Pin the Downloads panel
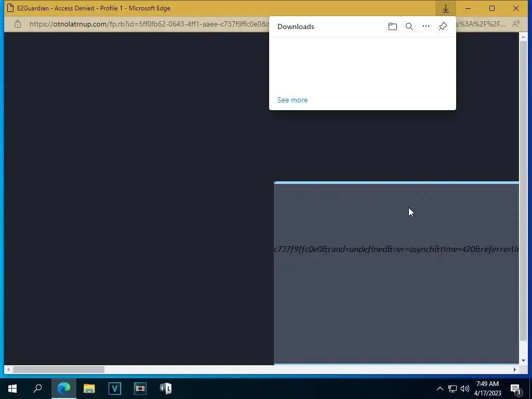Viewport: 532px width, 399px height. point(443,26)
